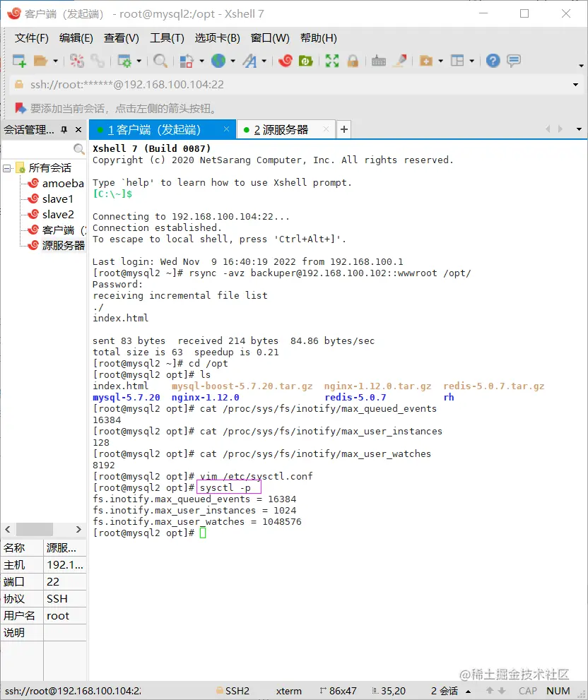Select the 所有会话 folder

[x=50, y=168]
